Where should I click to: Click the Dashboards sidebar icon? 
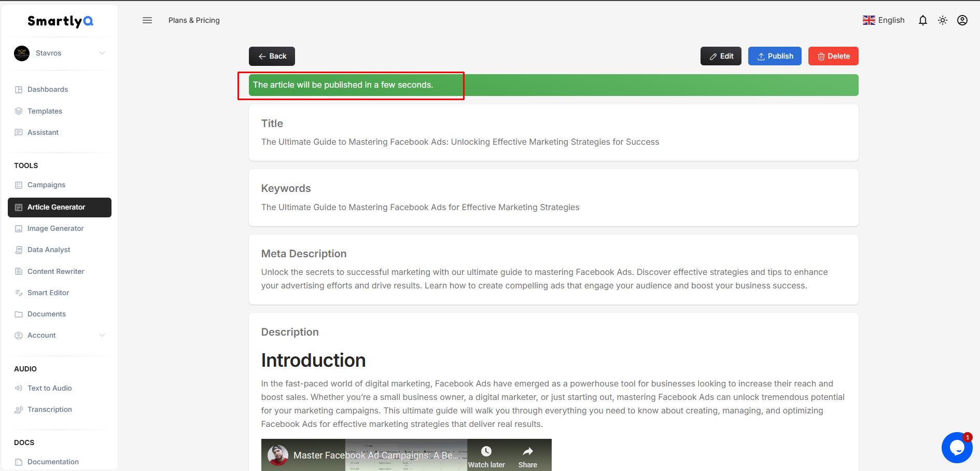(x=19, y=90)
